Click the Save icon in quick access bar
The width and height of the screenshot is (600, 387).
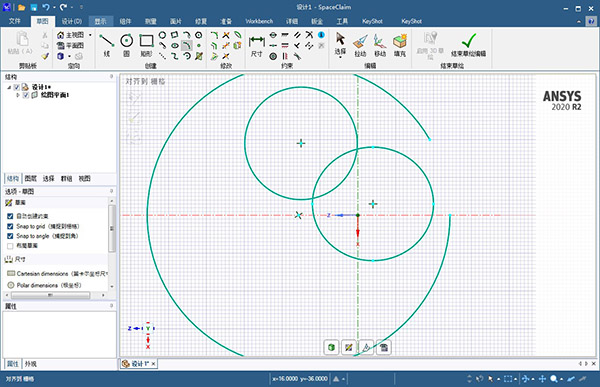click(x=34, y=7)
